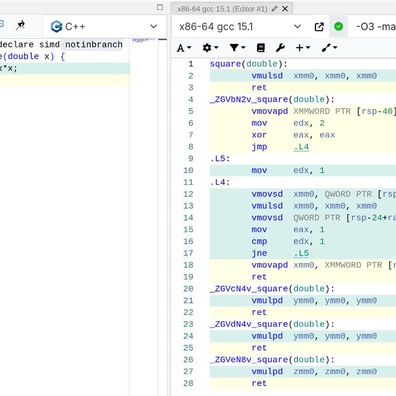Viewport: 396px width, 396px height.
Task: Open the x86-64 gcc 15.1 compiler selector
Action: pos(240,26)
